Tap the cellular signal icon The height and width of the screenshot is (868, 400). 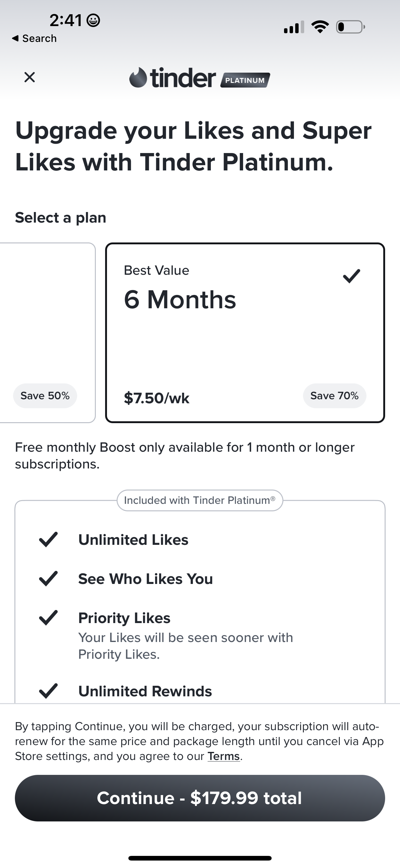pyautogui.click(x=294, y=27)
